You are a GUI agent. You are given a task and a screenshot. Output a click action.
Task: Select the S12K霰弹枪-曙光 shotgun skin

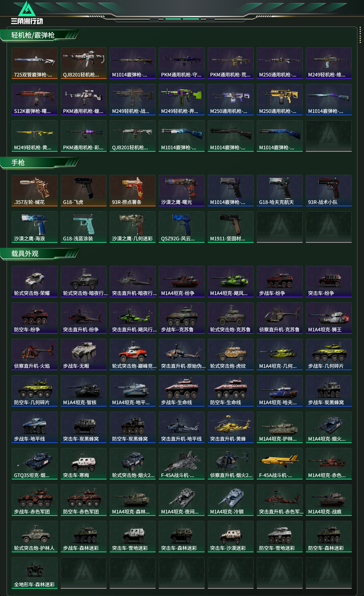(35, 100)
